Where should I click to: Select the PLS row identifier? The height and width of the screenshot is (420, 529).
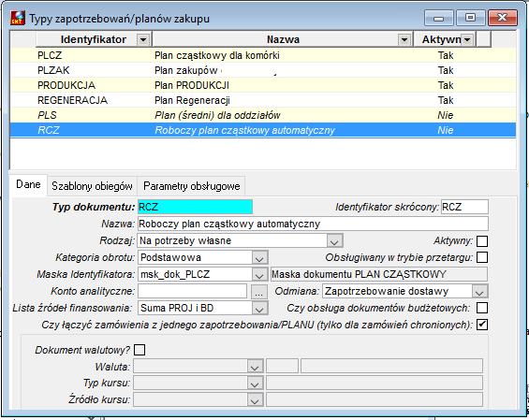click(x=47, y=115)
